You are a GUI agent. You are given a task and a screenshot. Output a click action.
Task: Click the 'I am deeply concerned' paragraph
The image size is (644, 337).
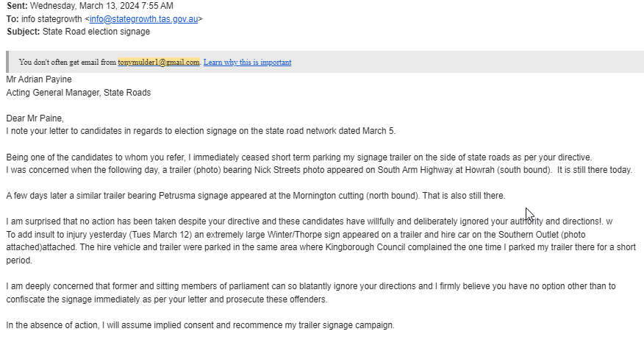point(311,293)
